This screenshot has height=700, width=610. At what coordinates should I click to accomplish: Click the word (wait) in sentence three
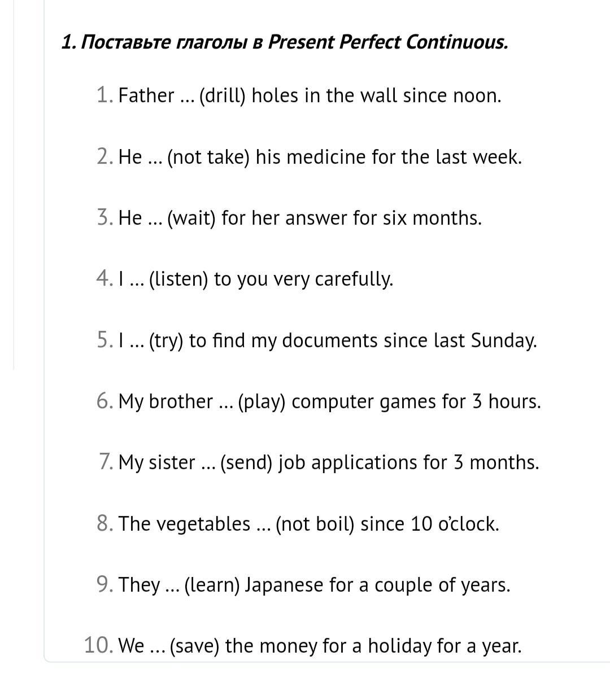tap(191, 218)
